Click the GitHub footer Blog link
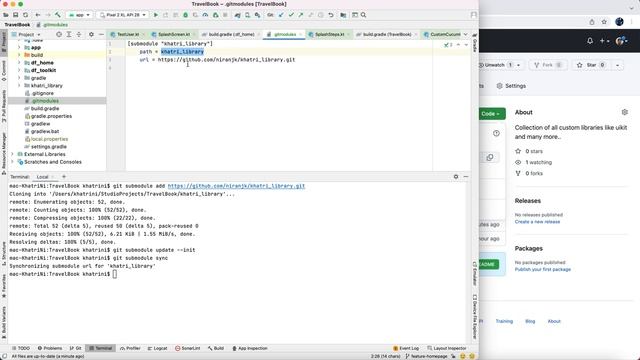 [x=530, y=321]
